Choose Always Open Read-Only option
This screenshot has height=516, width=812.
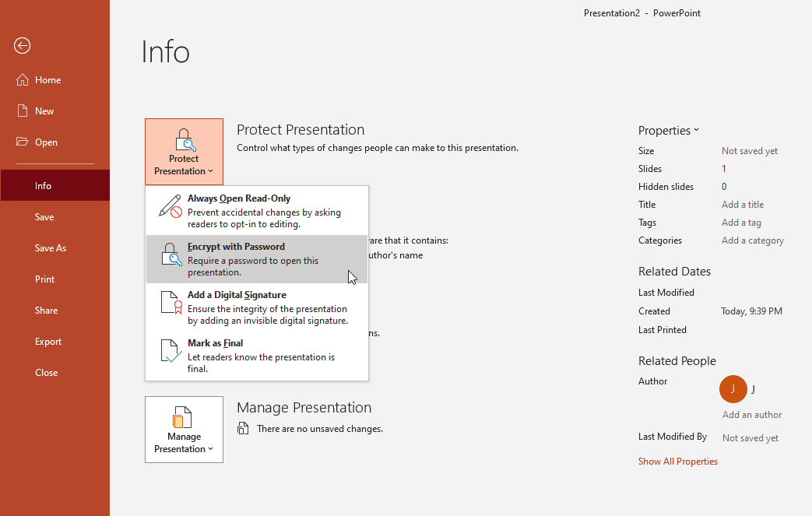[x=257, y=211]
